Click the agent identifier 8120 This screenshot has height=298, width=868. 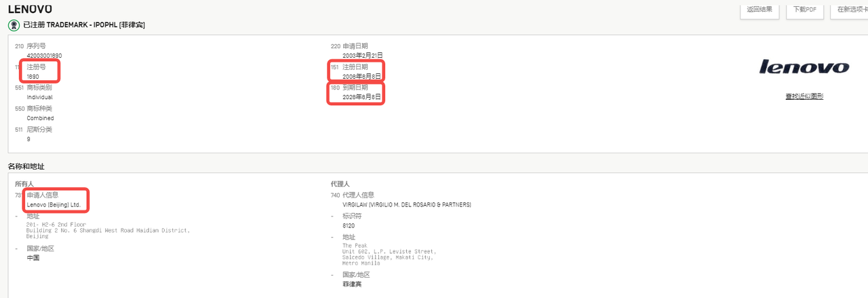349,225
